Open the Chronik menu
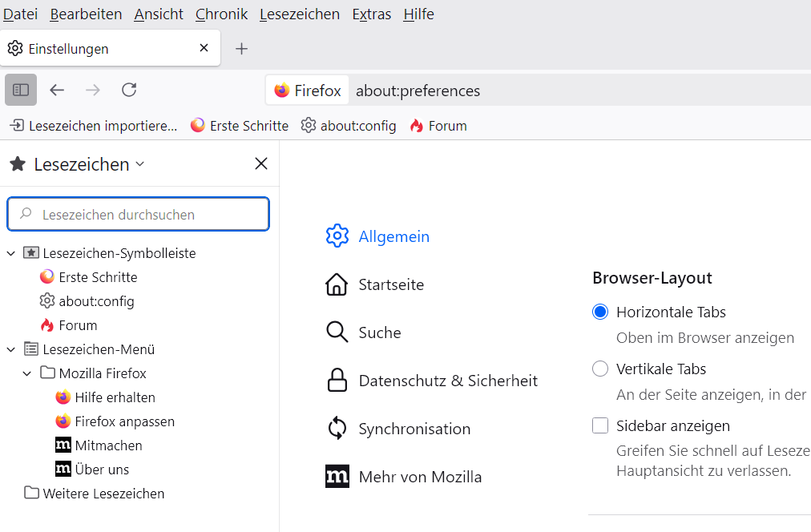This screenshot has height=532, width=811. [221, 14]
